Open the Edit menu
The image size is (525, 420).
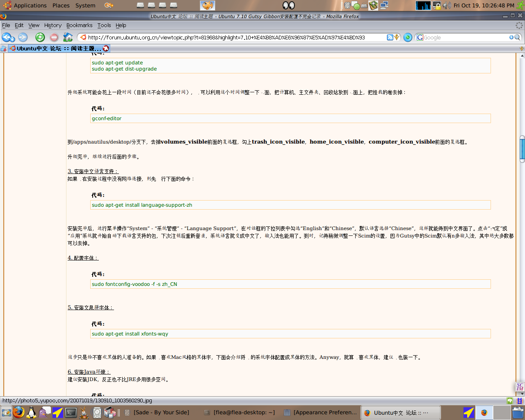tap(19, 25)
